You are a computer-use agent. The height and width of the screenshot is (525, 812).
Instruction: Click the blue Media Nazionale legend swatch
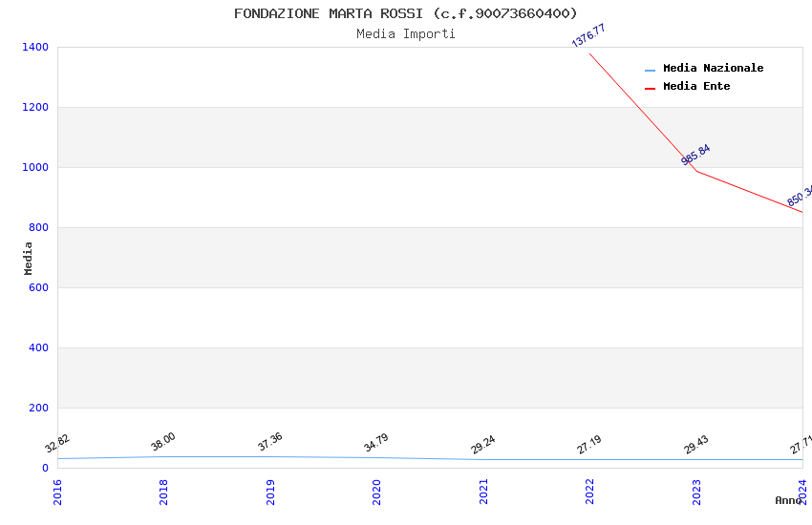pos(650,70)
